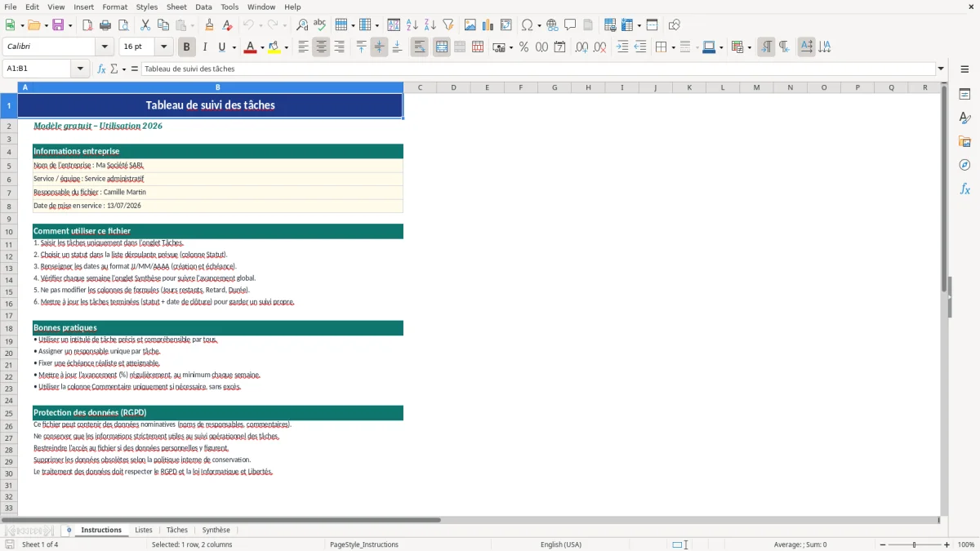The height and width of the screenshot is (551, 980).
Task: Sort ascending A to Z
Action: [412, 25]
